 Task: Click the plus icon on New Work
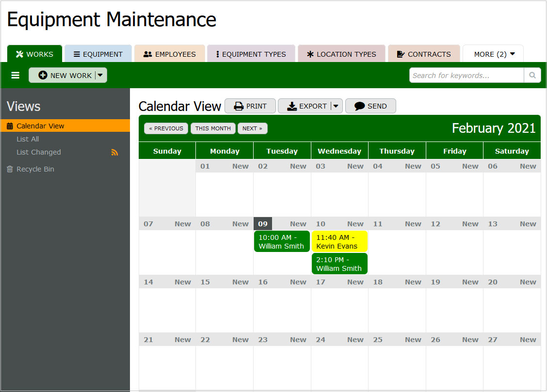click(43, 75)
